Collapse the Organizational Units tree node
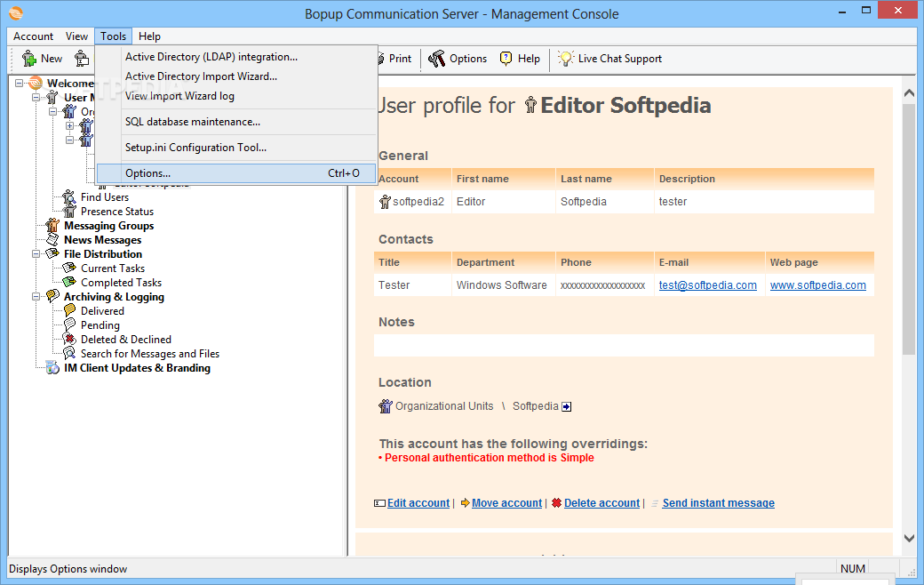The width and height of the screenshot is (924, 585). point(52,111)
